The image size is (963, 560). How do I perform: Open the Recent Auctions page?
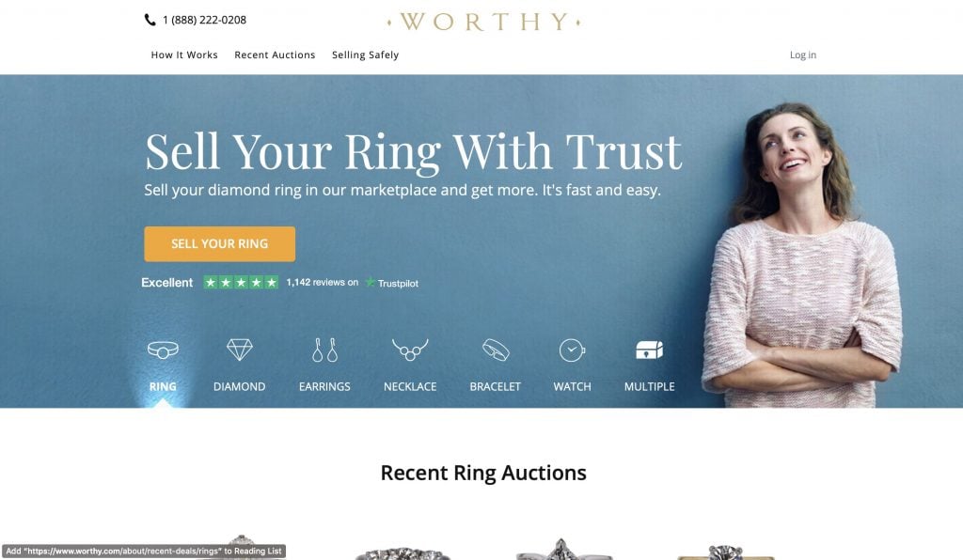(275, 54)
